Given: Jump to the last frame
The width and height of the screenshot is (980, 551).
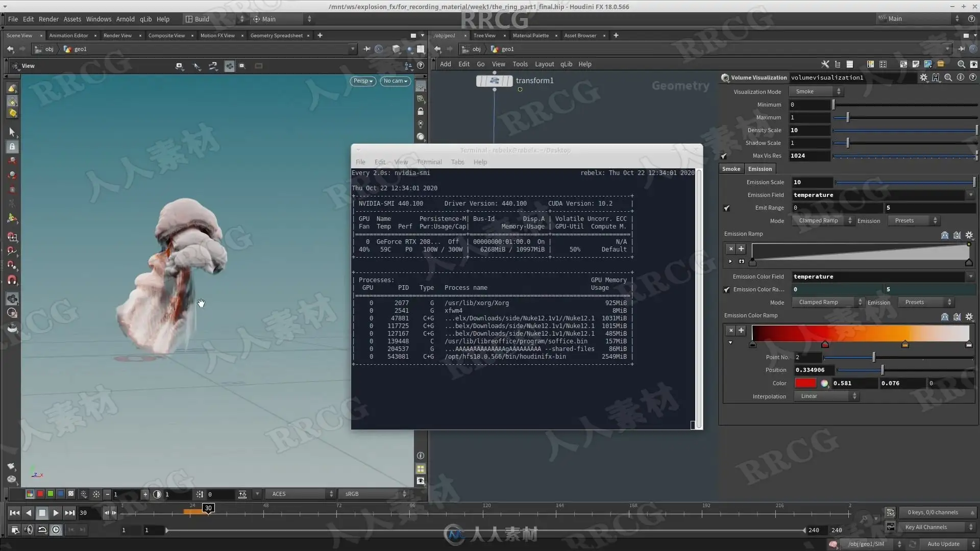Looking at the screenshot, I should click(70, 513).
